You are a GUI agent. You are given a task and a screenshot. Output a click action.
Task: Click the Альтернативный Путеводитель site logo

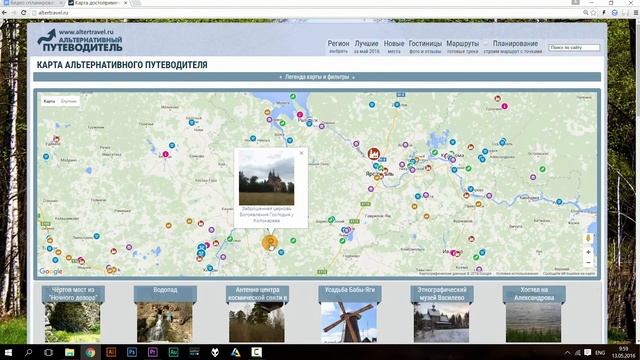(x=80, y=40)
